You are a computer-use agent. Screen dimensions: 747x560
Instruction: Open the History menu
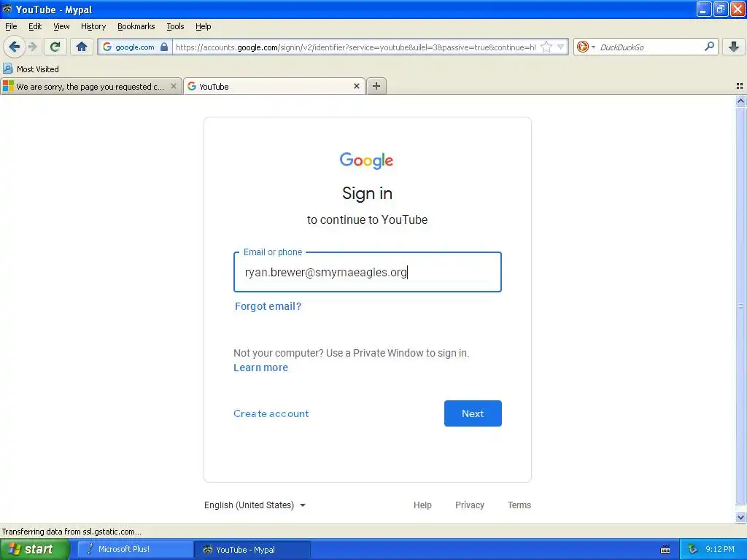coord(93,26)
